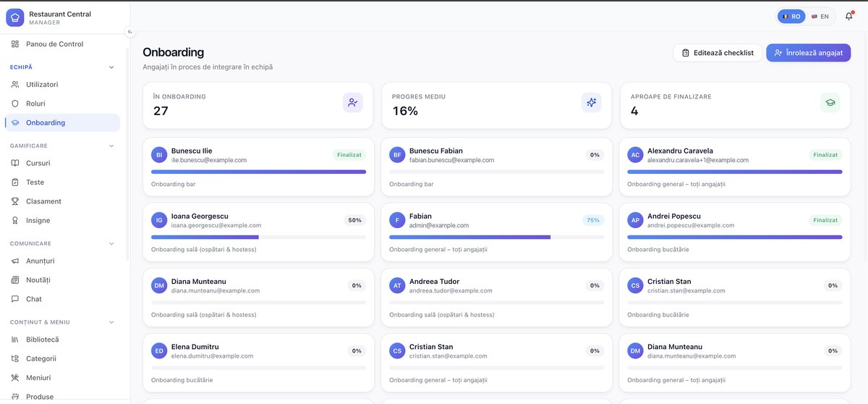Click the AT avatar of Andreea Tudor

(397, 285)
